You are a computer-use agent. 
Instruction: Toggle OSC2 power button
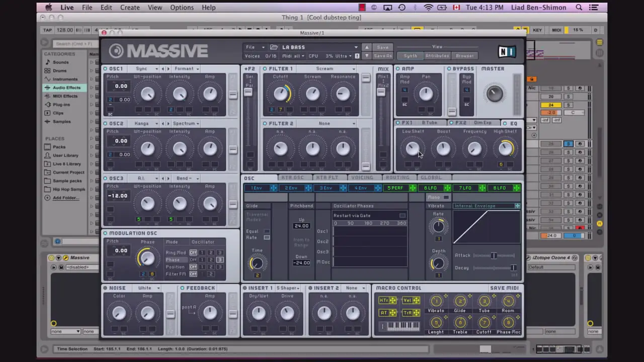(x=106, y=124)
